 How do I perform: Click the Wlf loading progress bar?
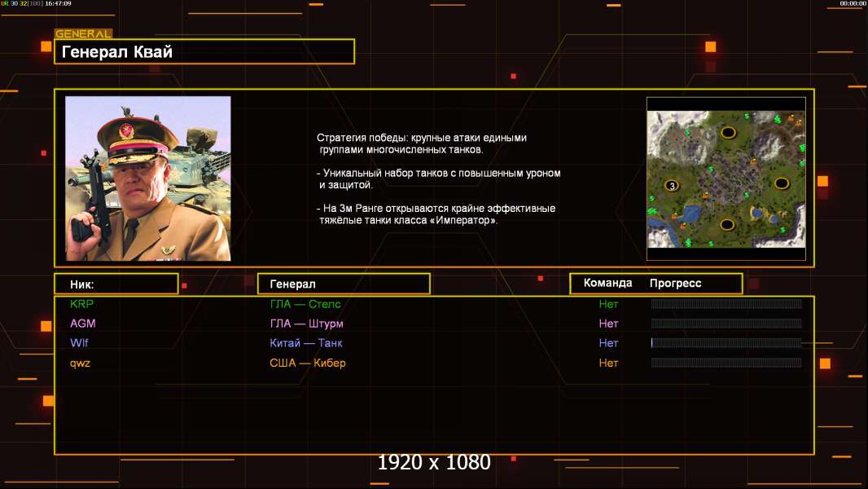coord(726,343)
